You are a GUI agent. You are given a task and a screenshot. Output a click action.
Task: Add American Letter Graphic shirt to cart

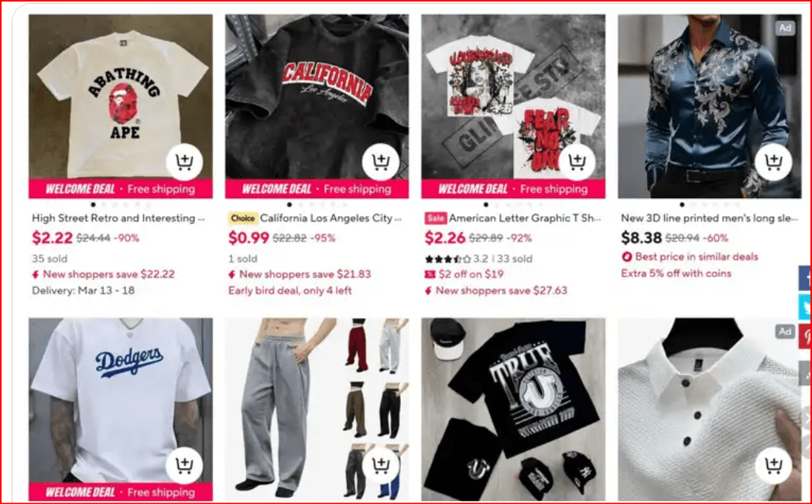pyautogui.click(x=577, y=162)
